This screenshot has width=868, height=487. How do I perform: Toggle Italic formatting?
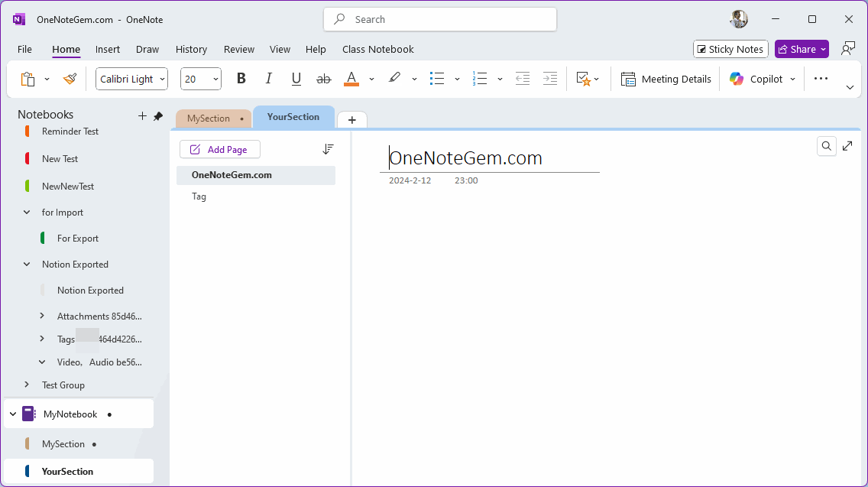268,80
